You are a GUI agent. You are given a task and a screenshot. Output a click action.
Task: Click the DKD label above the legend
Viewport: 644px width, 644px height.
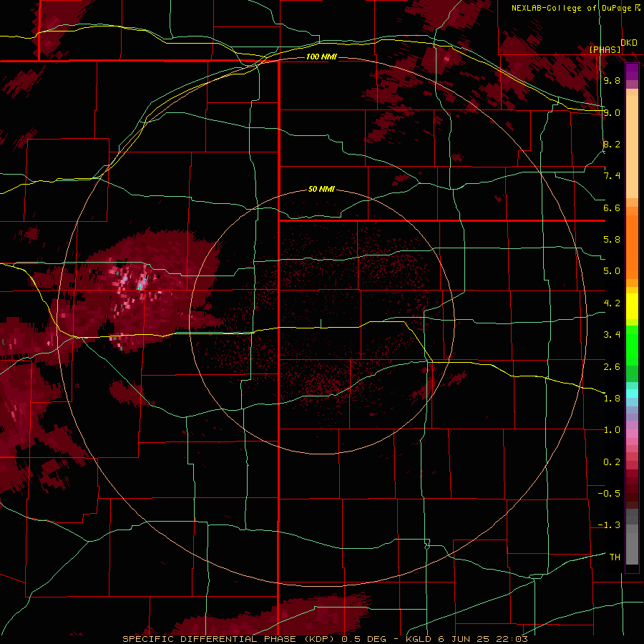(629, 43)
